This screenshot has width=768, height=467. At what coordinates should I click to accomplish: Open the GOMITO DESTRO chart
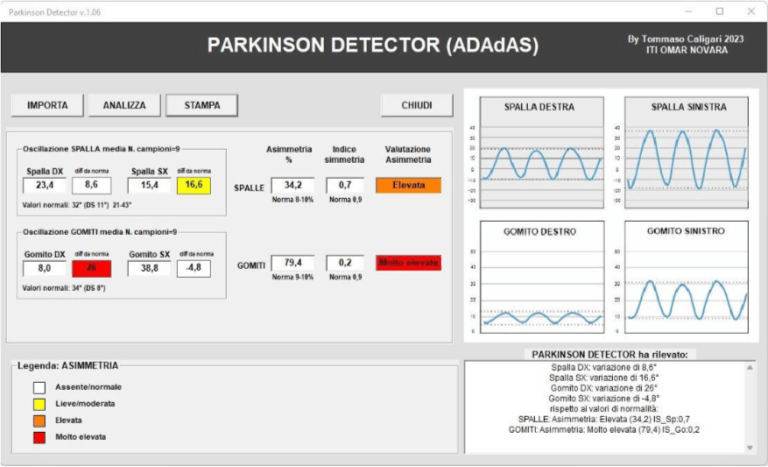pyautogui.click(x=542, y=277)
